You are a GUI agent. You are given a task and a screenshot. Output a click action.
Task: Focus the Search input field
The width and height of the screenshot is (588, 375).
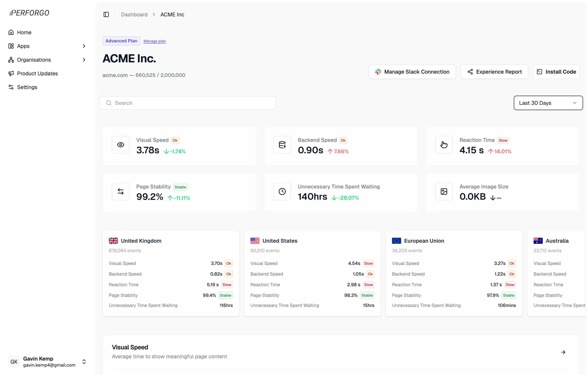coord(188,103)
